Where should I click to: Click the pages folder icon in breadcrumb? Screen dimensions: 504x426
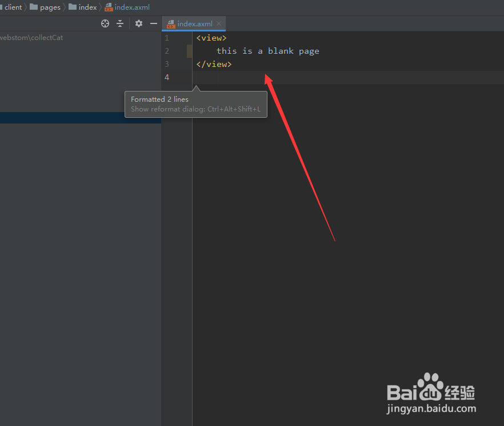tap(34, 7)
